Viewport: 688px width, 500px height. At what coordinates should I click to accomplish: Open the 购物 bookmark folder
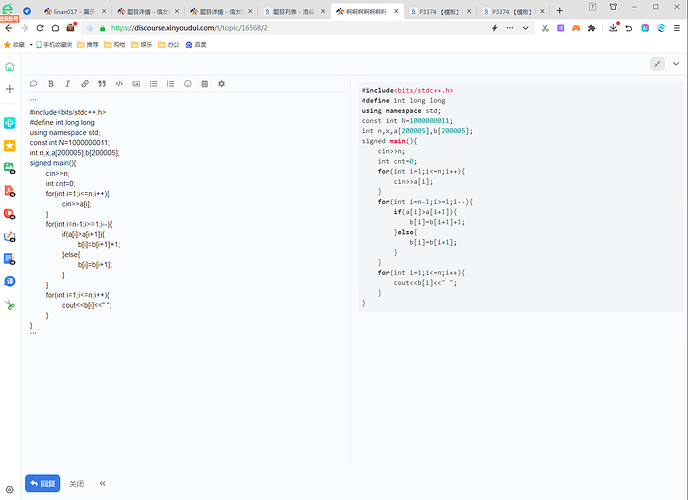(x=115, y=45)
